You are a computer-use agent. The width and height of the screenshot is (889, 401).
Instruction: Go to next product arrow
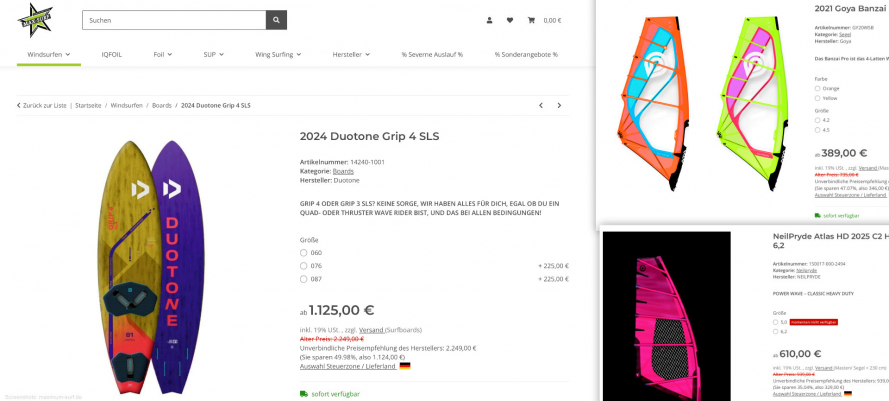559,105
